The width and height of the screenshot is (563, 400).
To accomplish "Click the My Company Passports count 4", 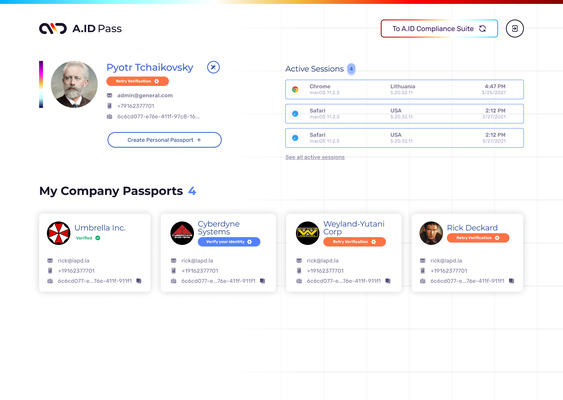I will click(x=192, y=191).
